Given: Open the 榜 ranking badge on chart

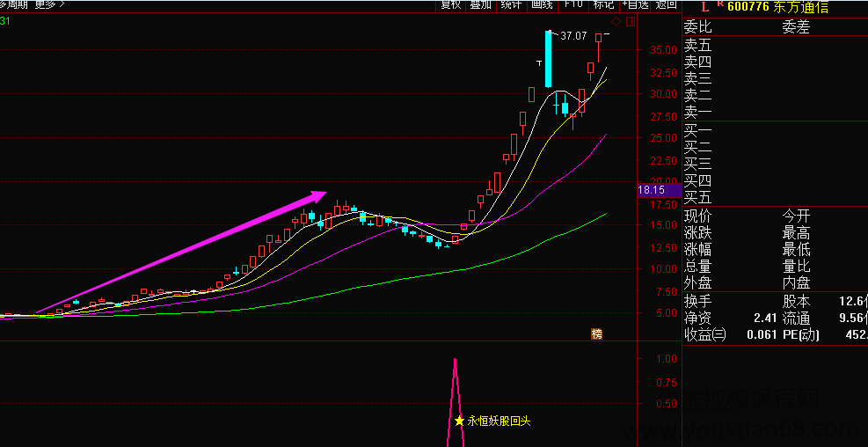Looking at the screenshot, I should (x=598, y=333).
